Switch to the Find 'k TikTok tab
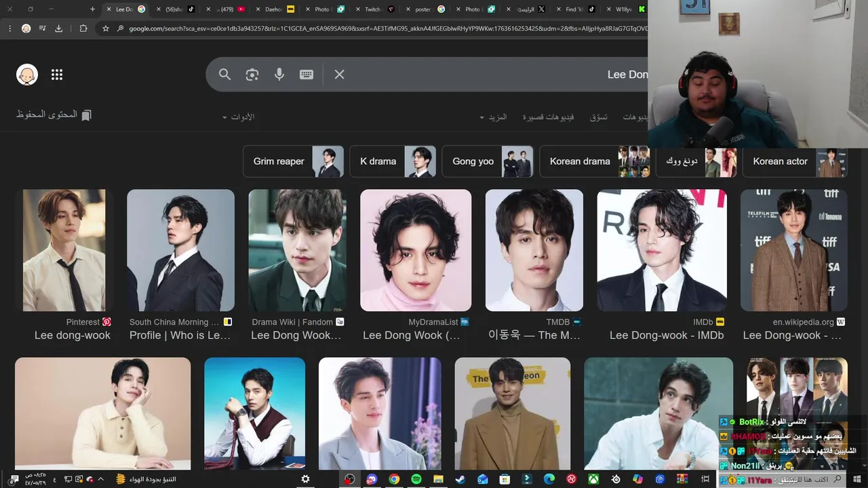This screenshot has width=868, height=488. tap(576, 9)
